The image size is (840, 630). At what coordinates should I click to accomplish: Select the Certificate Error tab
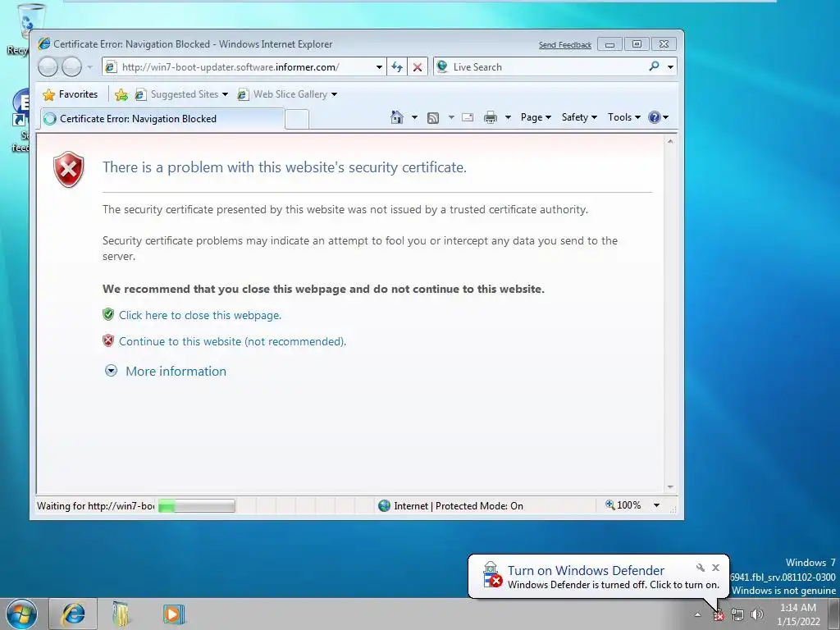click(x=162, y=119)
